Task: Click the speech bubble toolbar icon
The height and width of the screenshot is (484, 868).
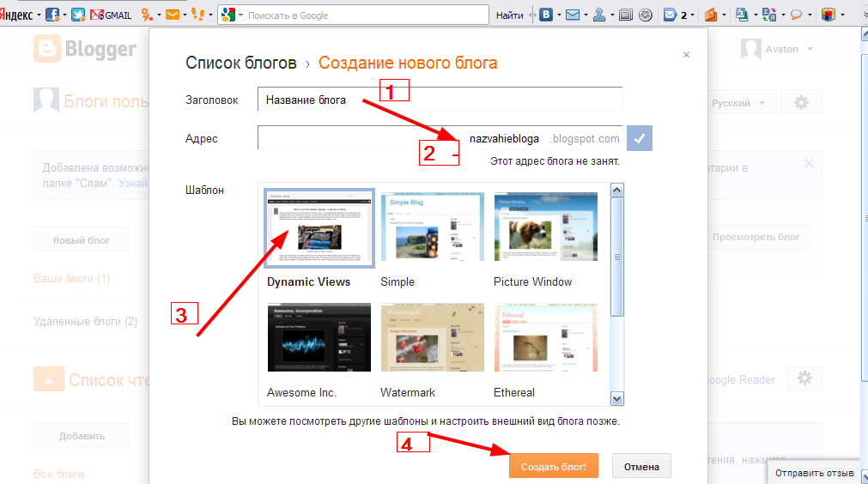Action: tap(796, 15)
